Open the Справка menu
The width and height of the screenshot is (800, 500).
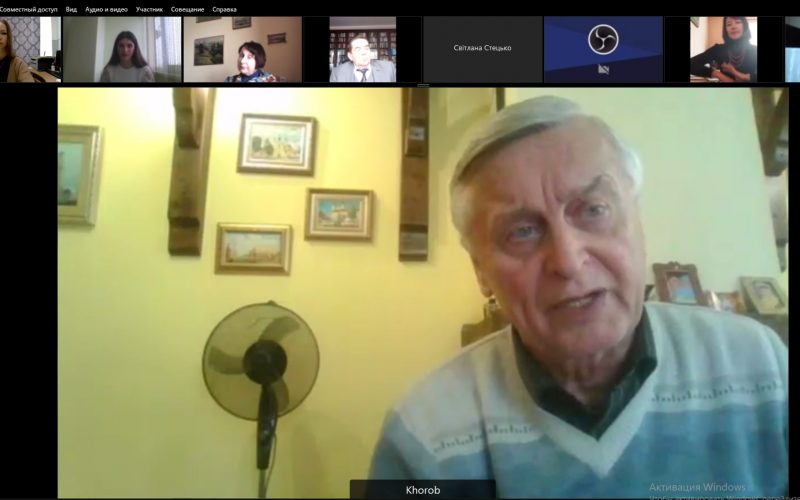[x=224, y=9]
